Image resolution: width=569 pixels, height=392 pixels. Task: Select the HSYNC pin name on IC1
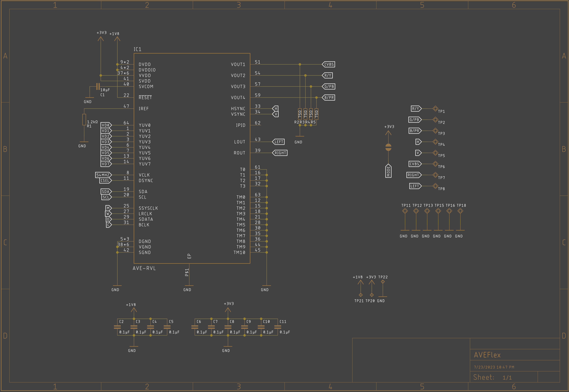[238, 109]
